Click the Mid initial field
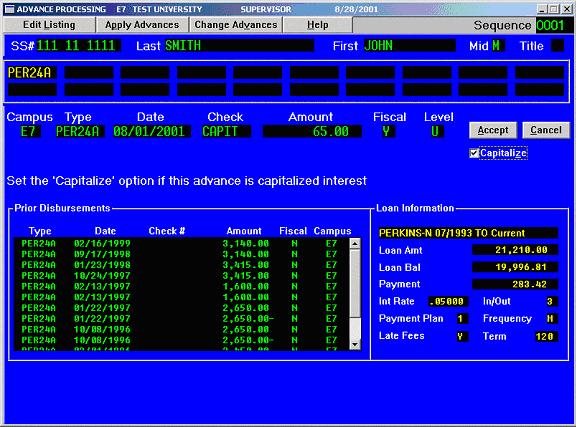 (498, 46)
